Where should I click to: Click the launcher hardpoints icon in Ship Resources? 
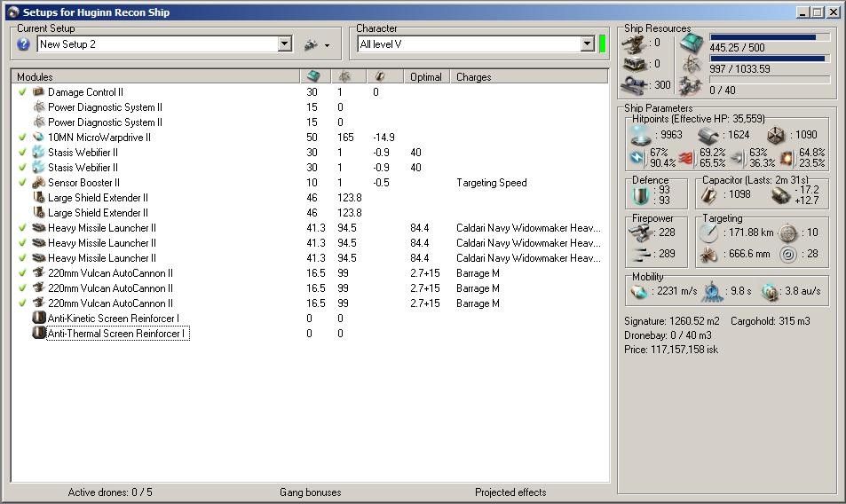click(635, 64)
